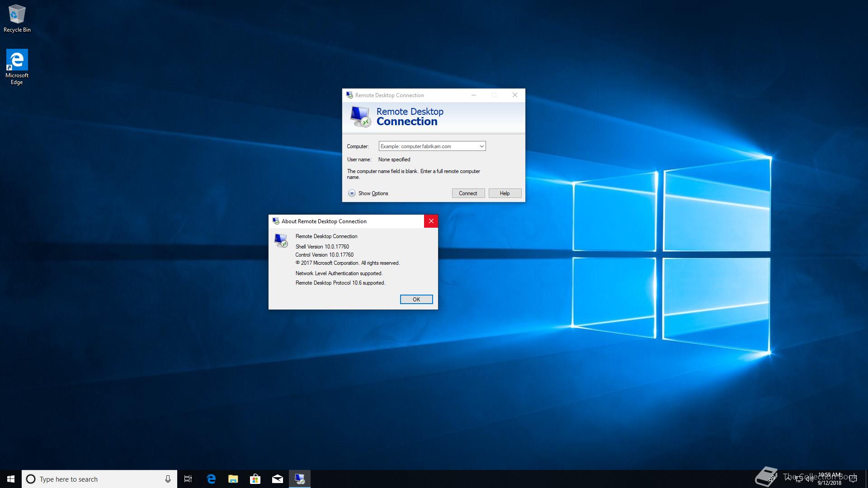Image resolution: width=868 pixels, height=488 pixels.
Task: Close the About Remote Desktop Connection dialog
Action: click(x=431, y=221)
